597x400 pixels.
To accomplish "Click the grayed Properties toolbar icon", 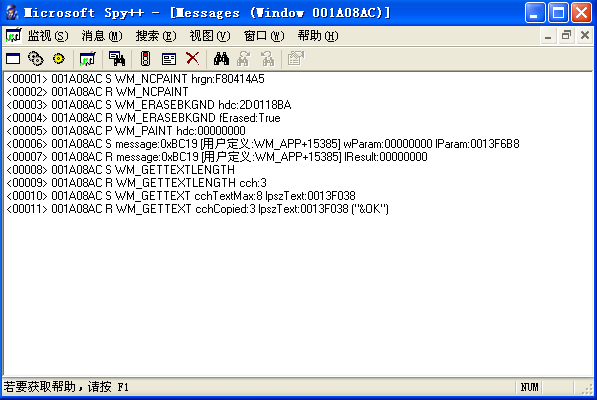I will (x=296, y=59).
